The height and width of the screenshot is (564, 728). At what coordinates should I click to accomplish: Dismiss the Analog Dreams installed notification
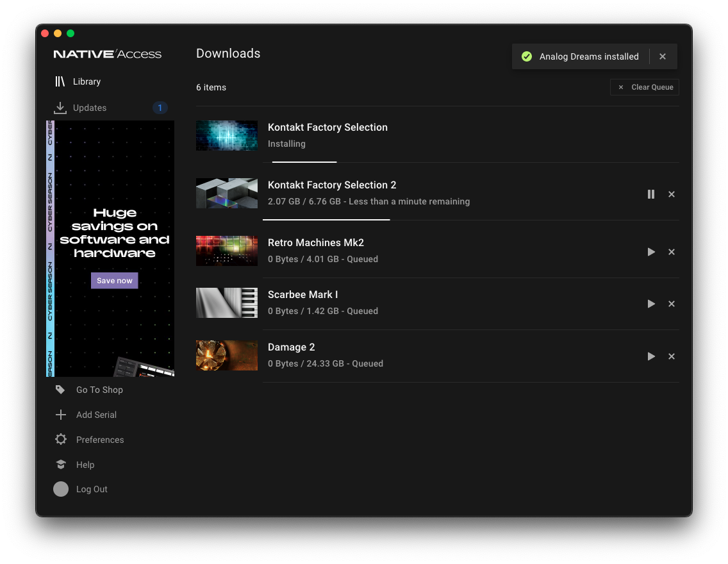pos(663,56)
